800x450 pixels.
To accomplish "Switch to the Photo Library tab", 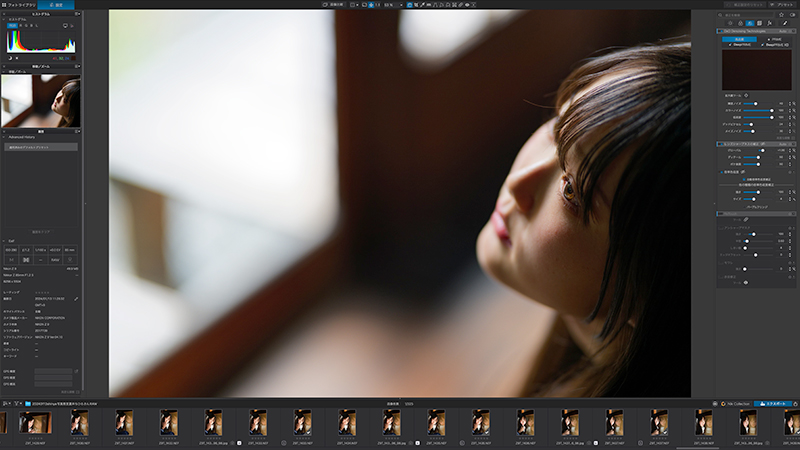I will pos(19,5).
